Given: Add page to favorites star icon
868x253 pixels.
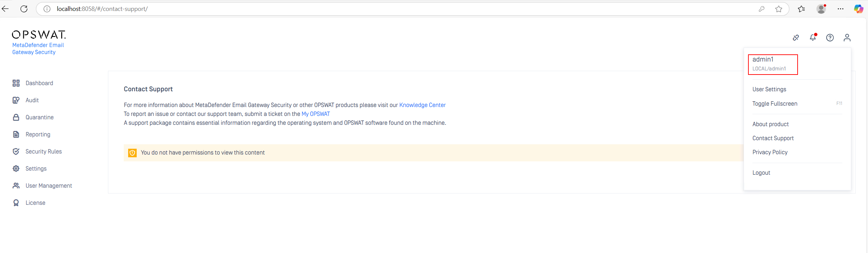Looking at the screenshot, I should 779,9.
